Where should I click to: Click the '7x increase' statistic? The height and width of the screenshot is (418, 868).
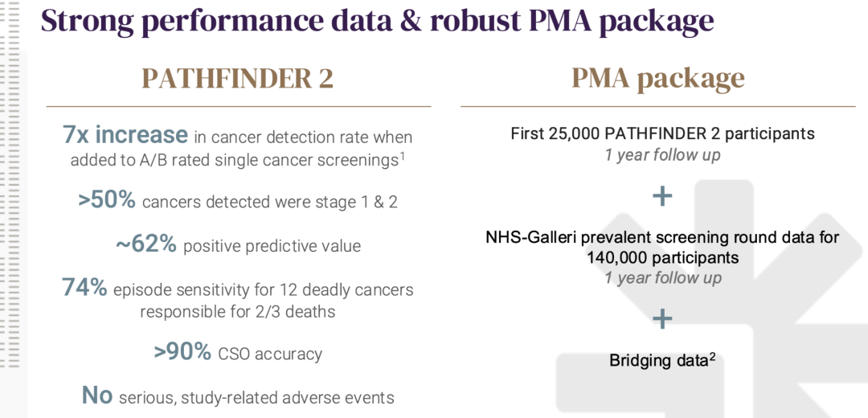coord(125,135)
